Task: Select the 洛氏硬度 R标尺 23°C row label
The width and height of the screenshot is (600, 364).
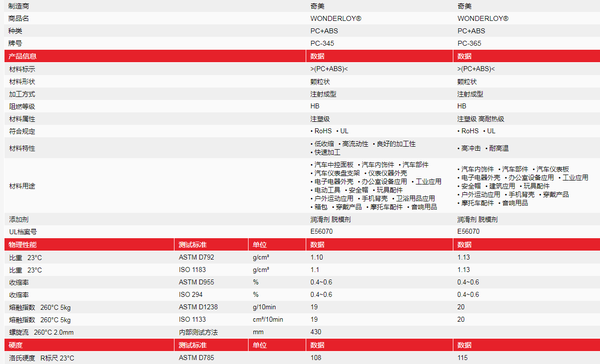Action: pyautogui.click(x=42, y=358)
